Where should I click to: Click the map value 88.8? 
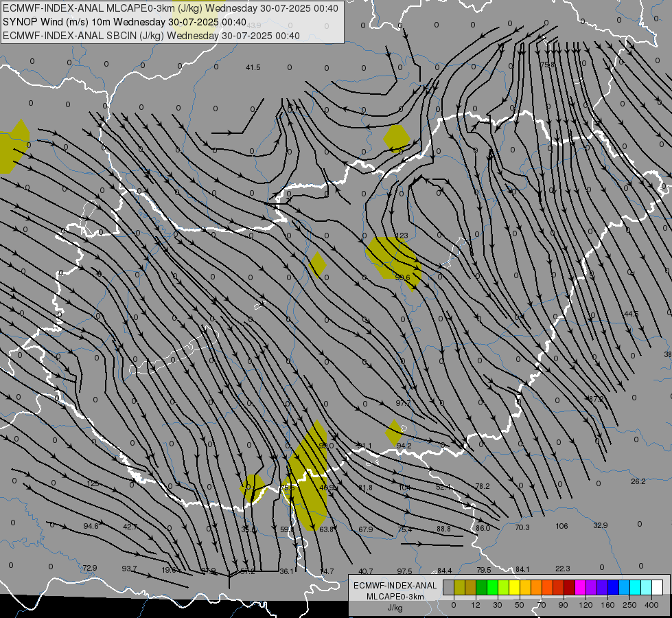pos(443,529)
